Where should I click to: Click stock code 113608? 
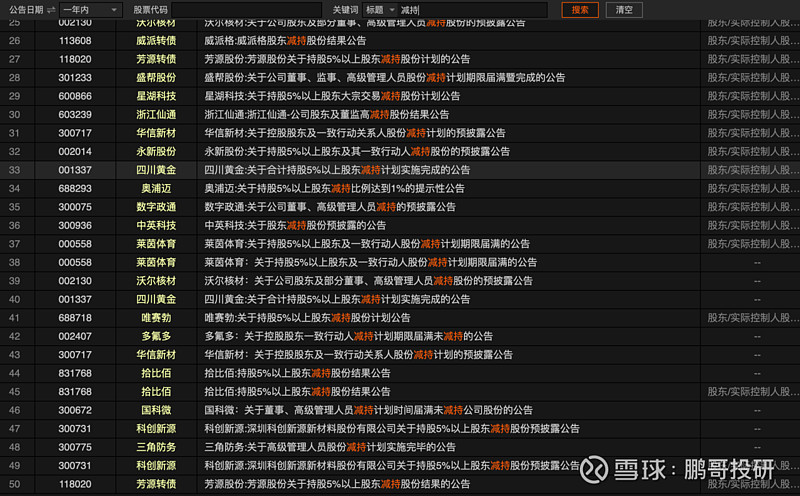pos(75,41)
